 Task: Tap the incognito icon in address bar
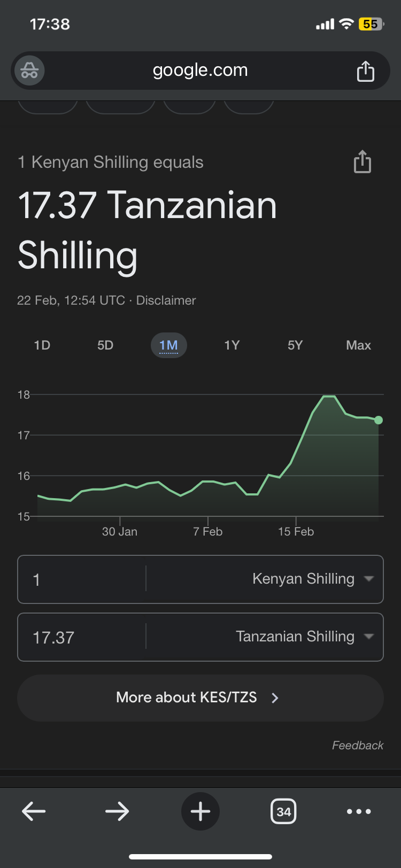pyautogui.click(x=29, y=71)
